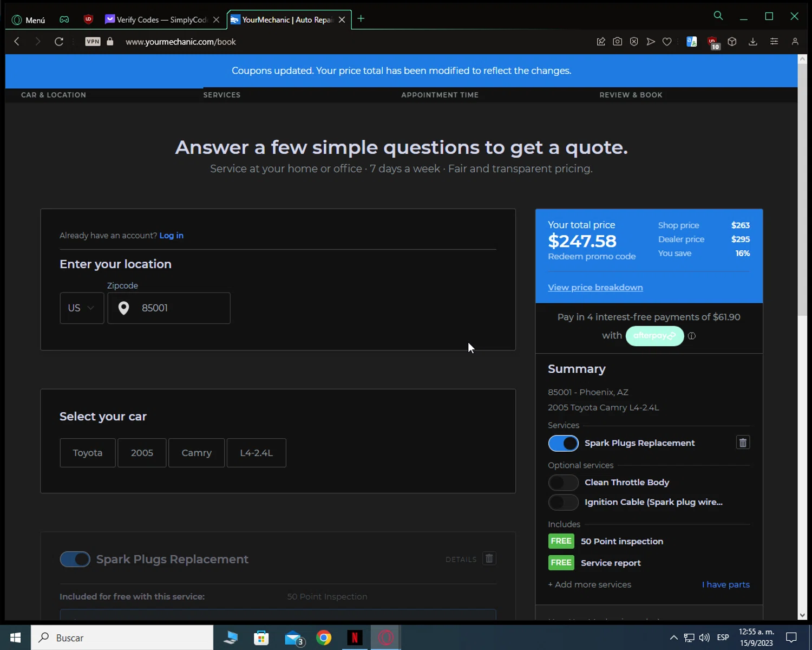Click the cube extensions icon
The width and height of the screenshot is (812, 650).
point(732,41)
